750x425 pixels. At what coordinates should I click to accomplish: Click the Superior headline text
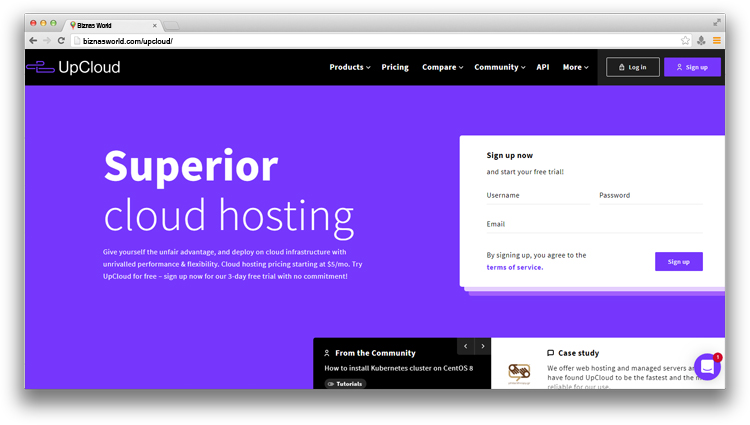tap(191, 167)
